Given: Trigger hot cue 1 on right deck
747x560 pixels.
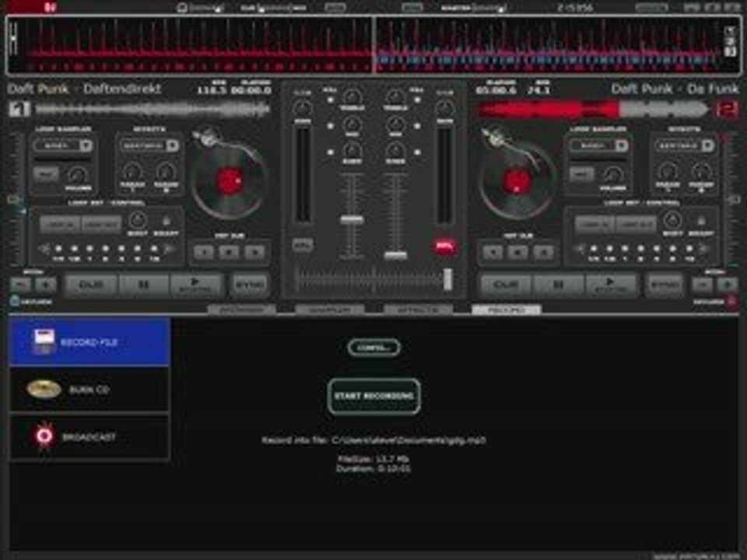Looking at the screenshot, I should (493, 251).
